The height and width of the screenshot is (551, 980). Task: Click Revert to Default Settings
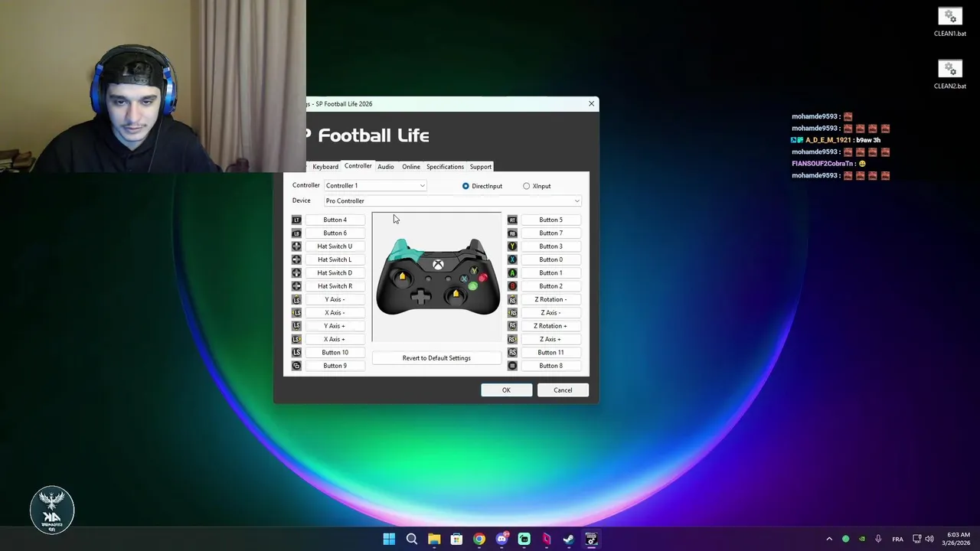tap(436, 358)
